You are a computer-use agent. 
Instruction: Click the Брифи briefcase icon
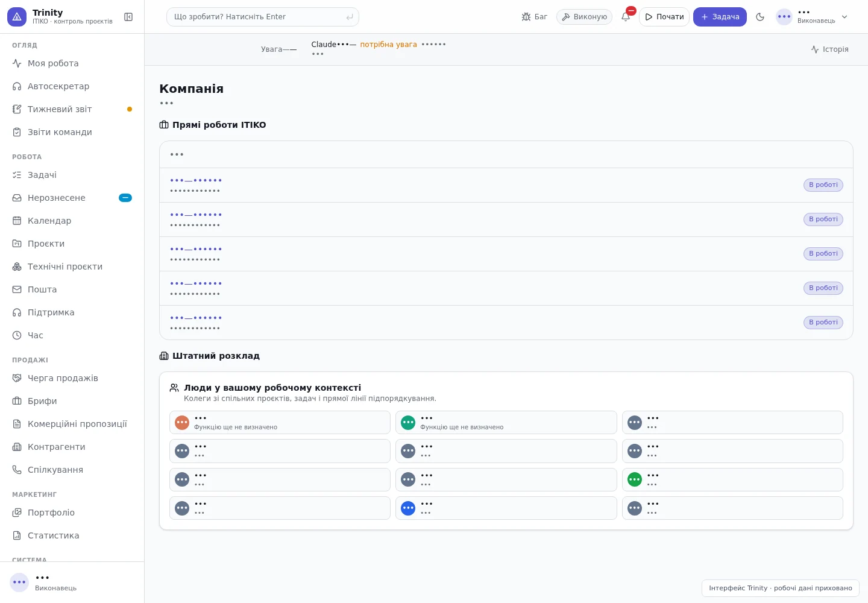tap(17, 401)
